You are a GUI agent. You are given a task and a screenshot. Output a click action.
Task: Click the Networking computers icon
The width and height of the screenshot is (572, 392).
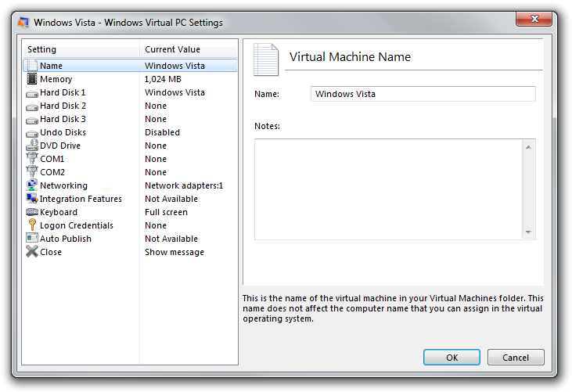(x=32, y=185)
